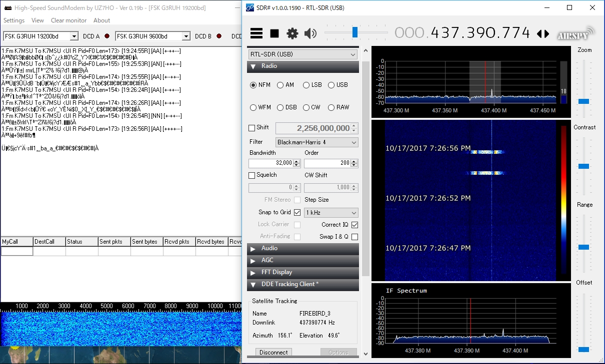This screenshot has height=364, width=605.
Task: Click the AIRSPY logo
Action: 576,33
